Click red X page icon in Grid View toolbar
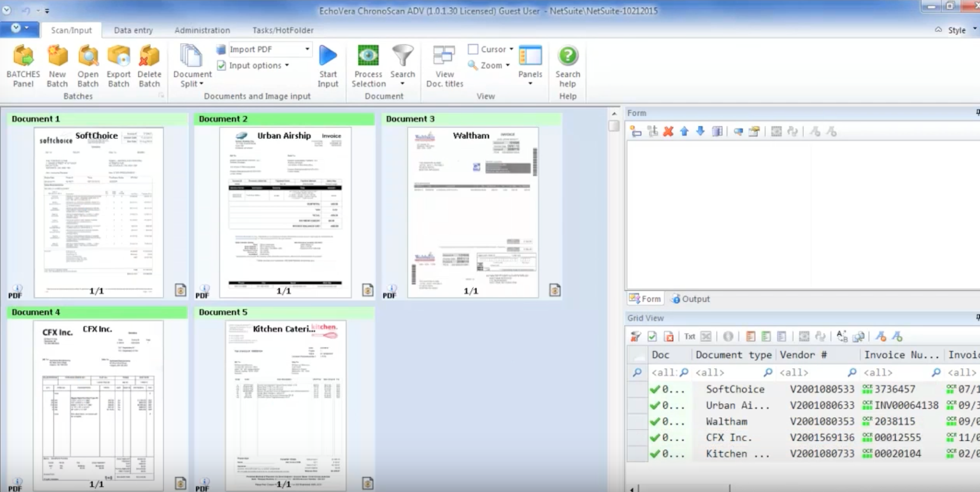 (669, 337)
